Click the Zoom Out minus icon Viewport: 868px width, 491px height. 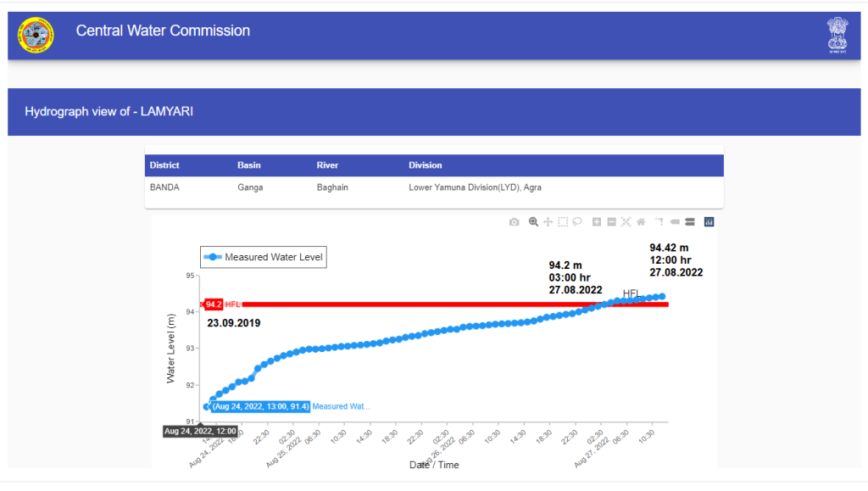click(611, 222)
